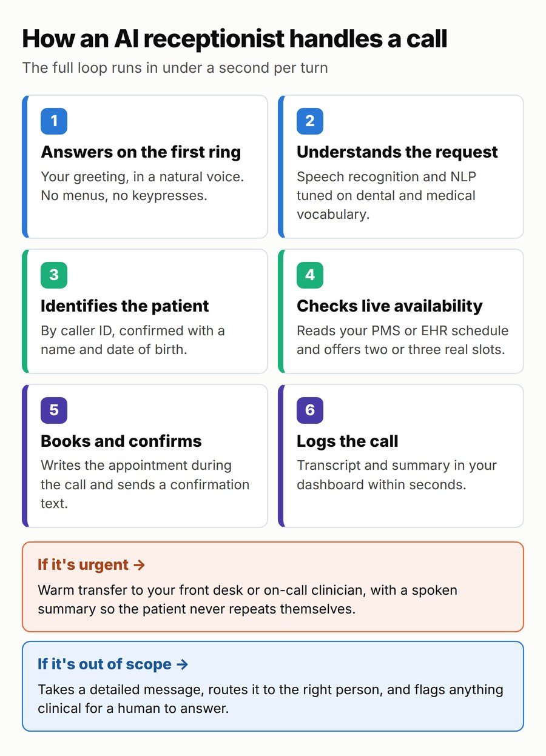Select 'Logs the call' card title
Screen dimensions: 546x756
pos(348,441)
